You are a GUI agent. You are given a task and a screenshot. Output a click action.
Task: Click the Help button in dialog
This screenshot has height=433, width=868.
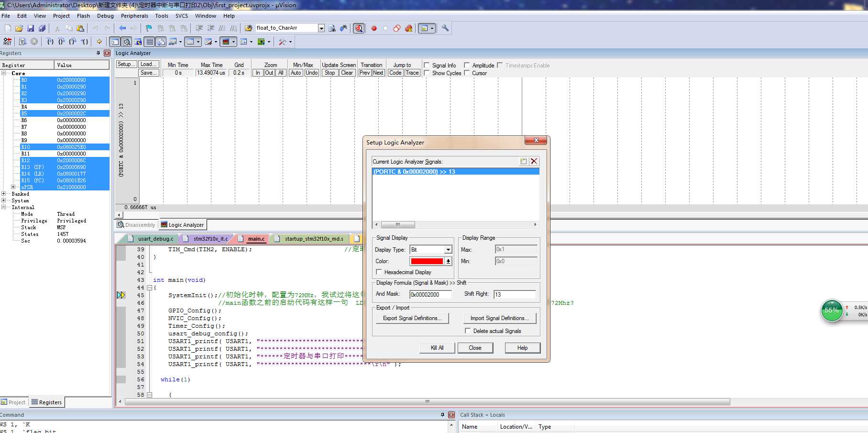(522, 348)
